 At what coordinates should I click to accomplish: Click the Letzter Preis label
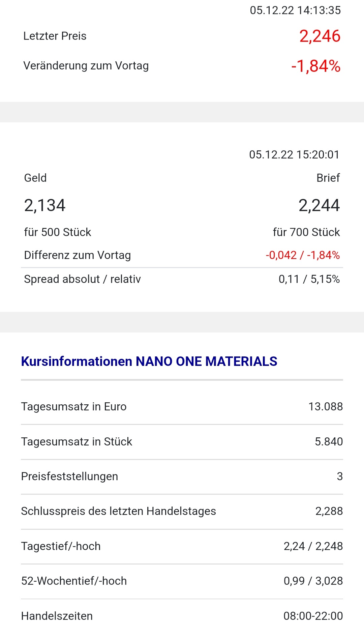point(55,36)
